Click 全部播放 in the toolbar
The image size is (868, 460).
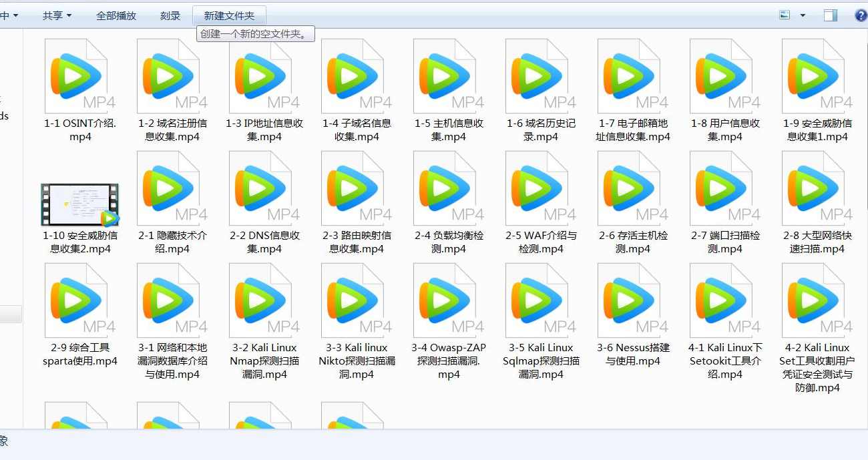click(x=116, y=15)
